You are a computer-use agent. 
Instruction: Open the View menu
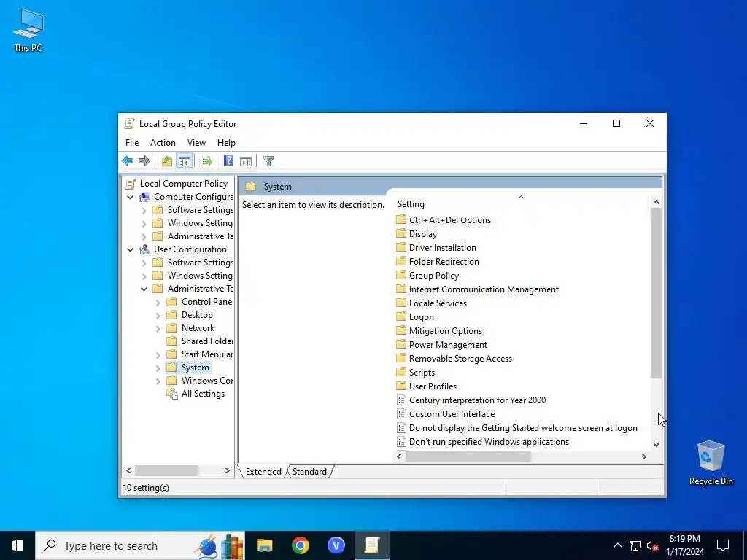coord(196,143)
